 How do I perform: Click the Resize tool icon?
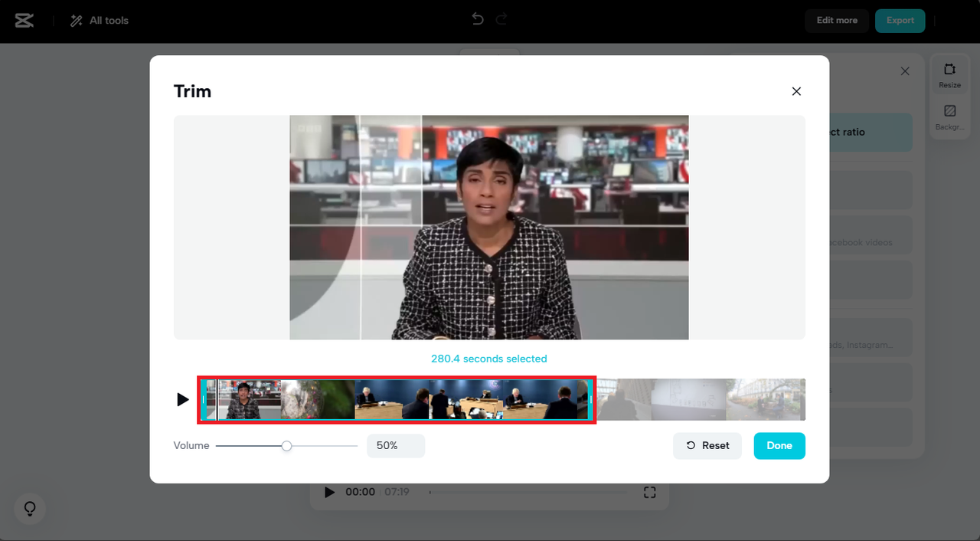point(950,75)
